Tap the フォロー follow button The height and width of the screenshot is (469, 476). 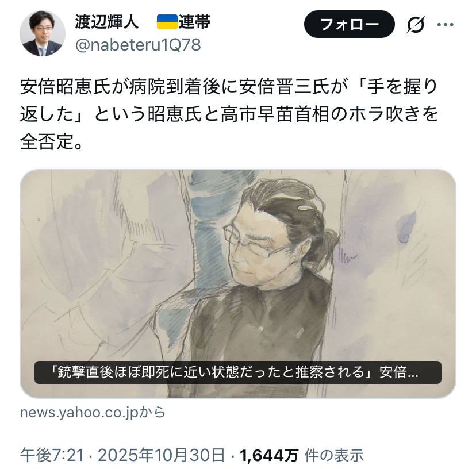tap(350, 24)
